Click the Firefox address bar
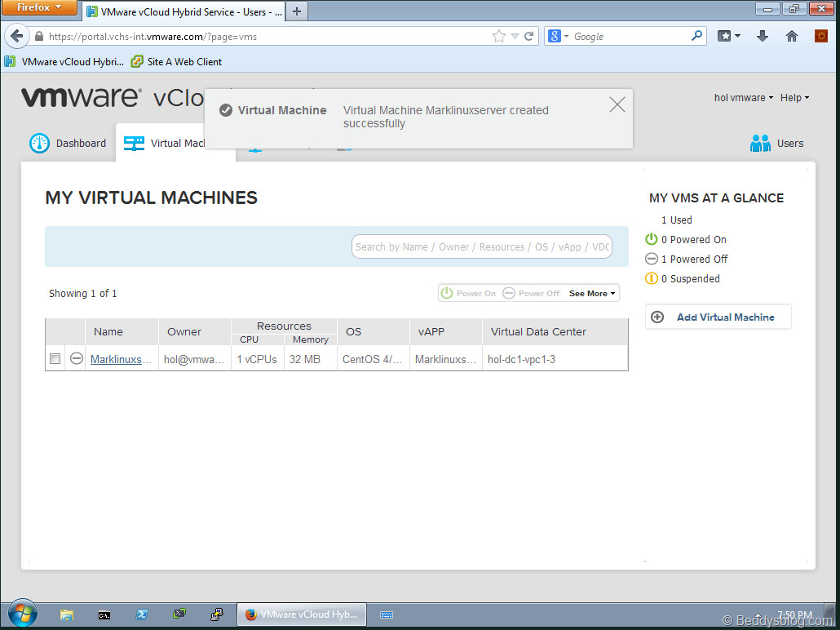The height and width of the screenshot is (630, 840). [263, 37]
